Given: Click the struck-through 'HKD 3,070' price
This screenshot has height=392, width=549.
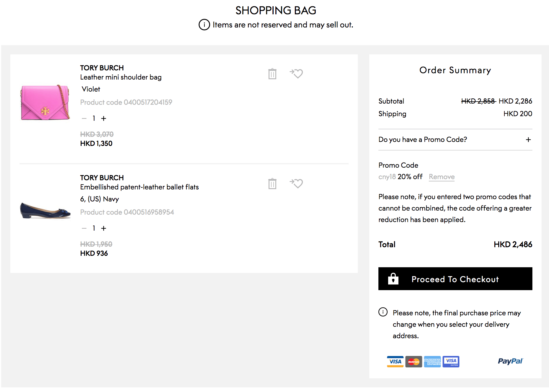Looking at the screenshot, I should (97, 134).
